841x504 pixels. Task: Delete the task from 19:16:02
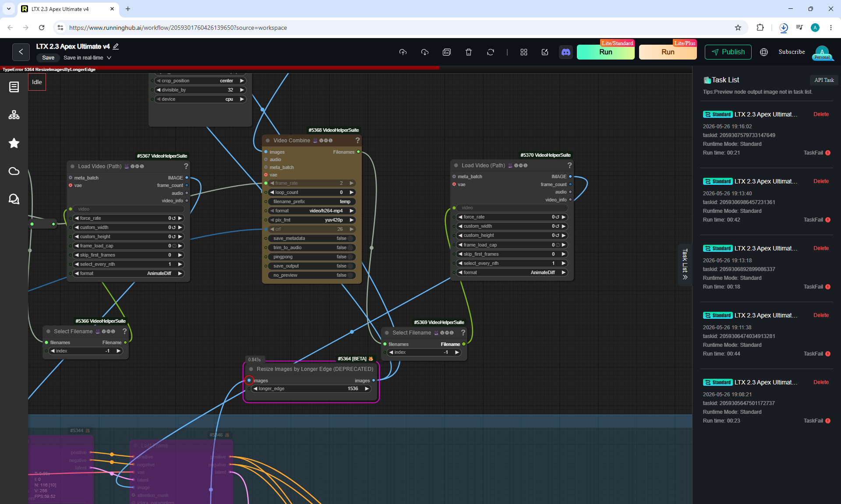(x=821, y=115)
